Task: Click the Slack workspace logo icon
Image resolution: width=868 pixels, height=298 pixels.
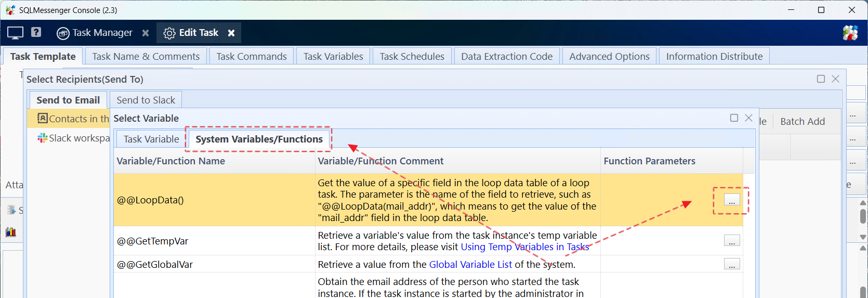Action: (x=42, y=138)
